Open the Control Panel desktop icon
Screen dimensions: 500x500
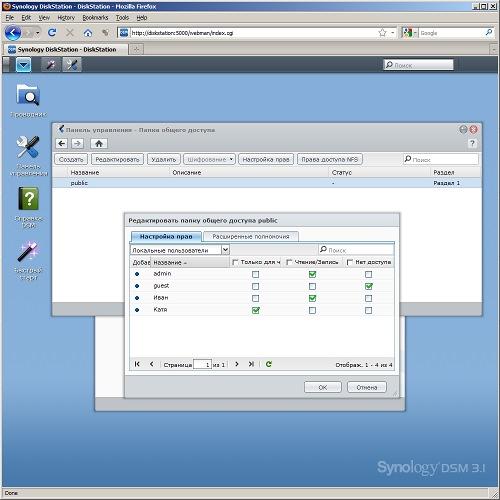[x=28, y=147]
